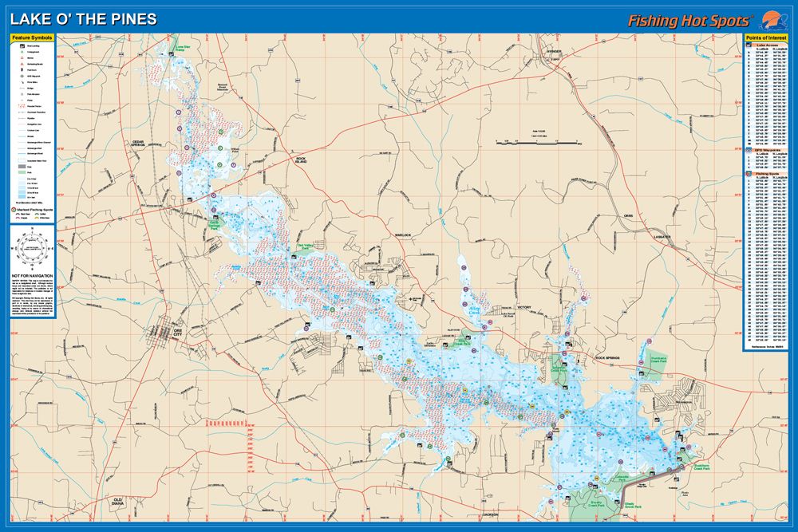798x532 pixels.
Task: Click the hospital cross marker near Warlock
Action: pyautogui.click(x=412, y=298)
